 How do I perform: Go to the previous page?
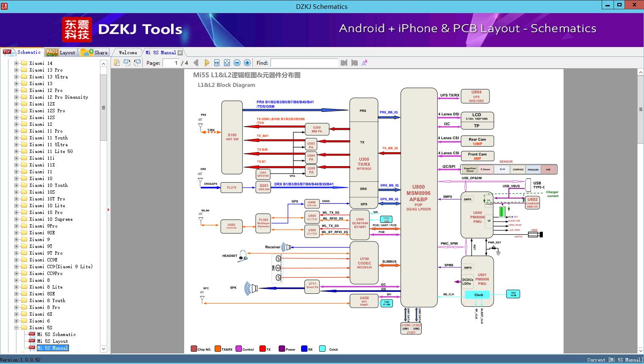coord(196,63)
